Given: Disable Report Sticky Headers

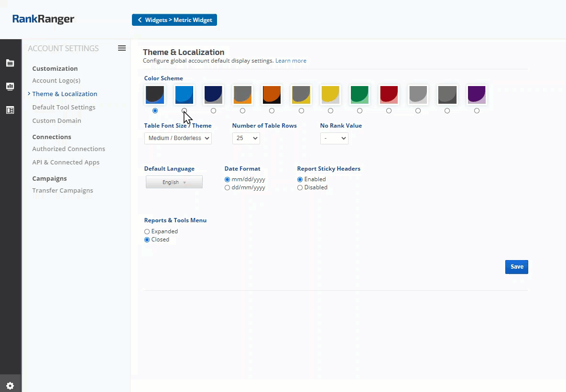Looking at the screenshot, I should pyautogui.click(x=300, y=188).
